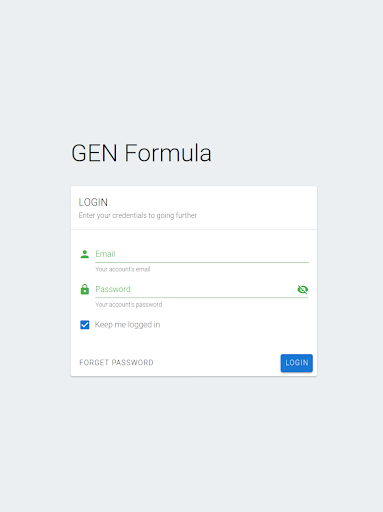This screenshot has width=383, height=512.
Task: Show password using the crossed-eye icon
Action: (302, 289)
